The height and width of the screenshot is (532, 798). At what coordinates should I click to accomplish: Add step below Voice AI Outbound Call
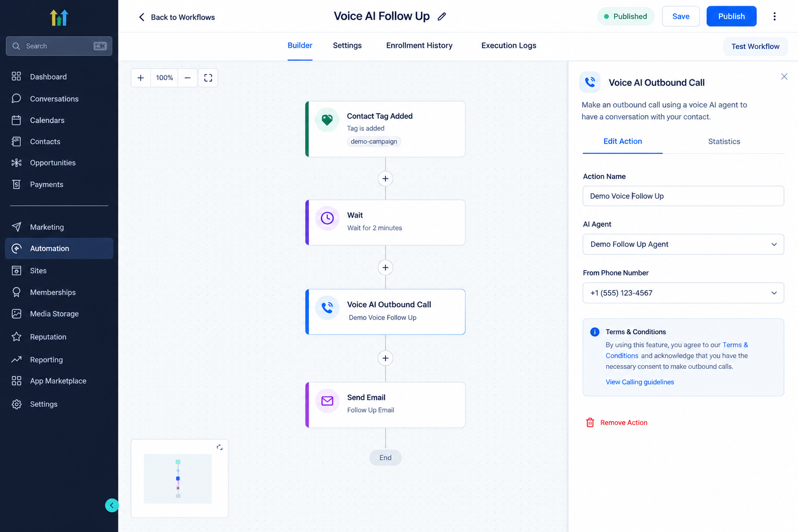(x=385, y=358)
